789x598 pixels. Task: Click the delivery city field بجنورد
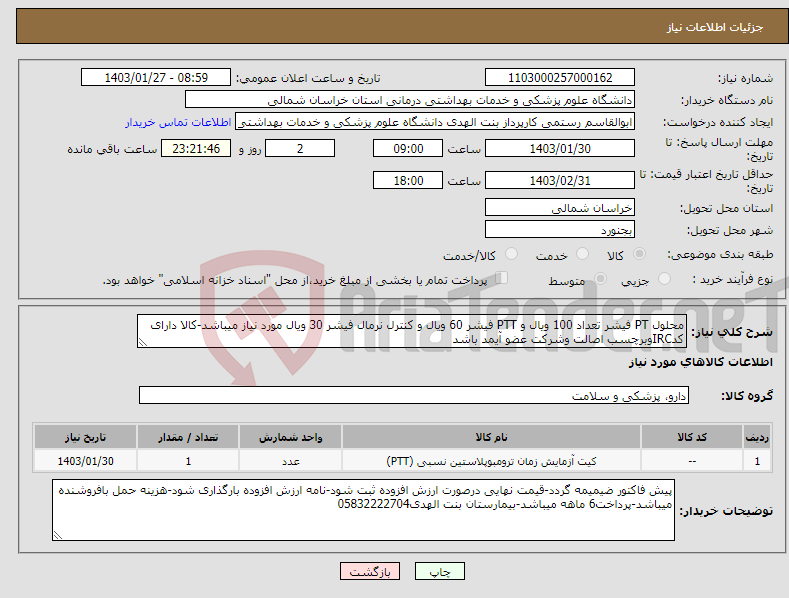tap(560, 230)
